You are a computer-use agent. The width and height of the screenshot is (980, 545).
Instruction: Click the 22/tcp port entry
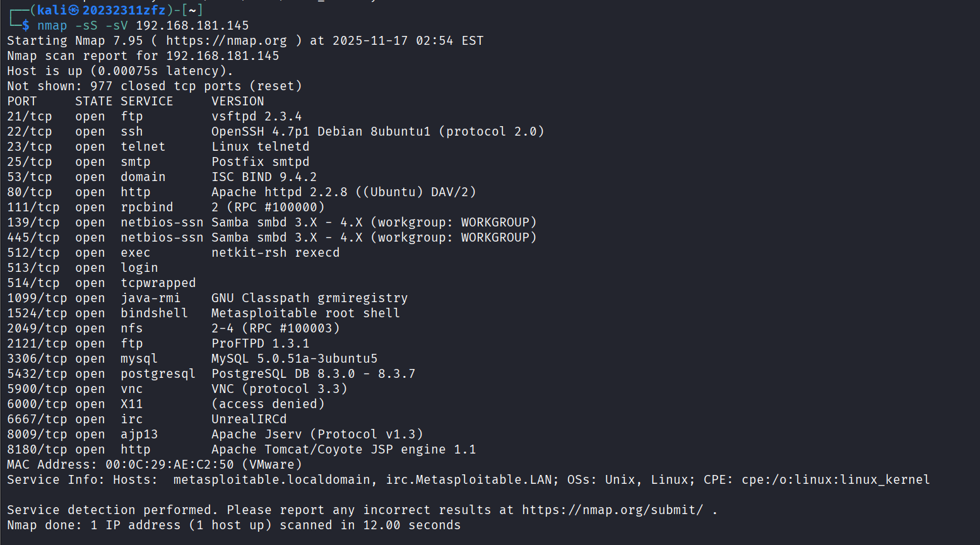pyautogui.click(x=30, y=132)
